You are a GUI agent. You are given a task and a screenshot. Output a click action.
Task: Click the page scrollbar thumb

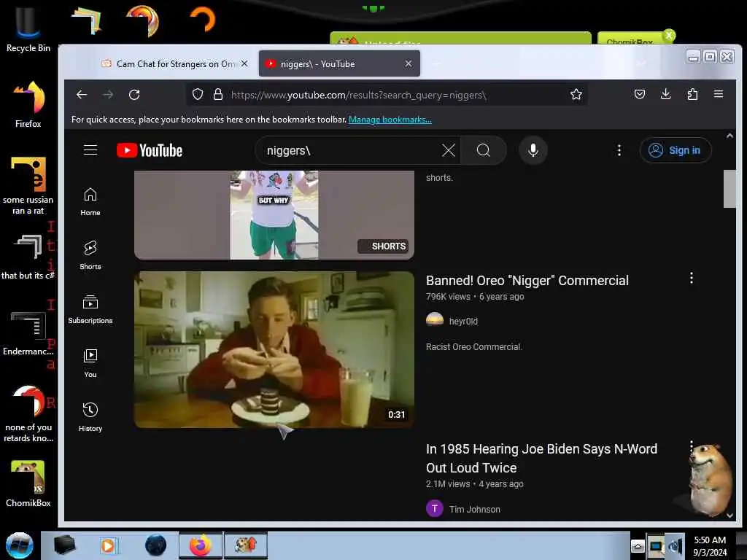point(729,189)
